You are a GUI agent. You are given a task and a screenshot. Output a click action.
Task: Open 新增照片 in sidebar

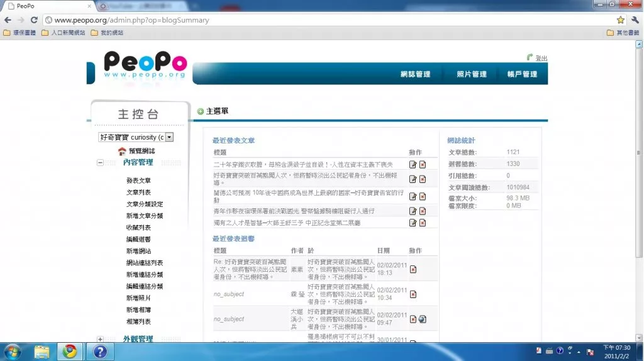138,298
